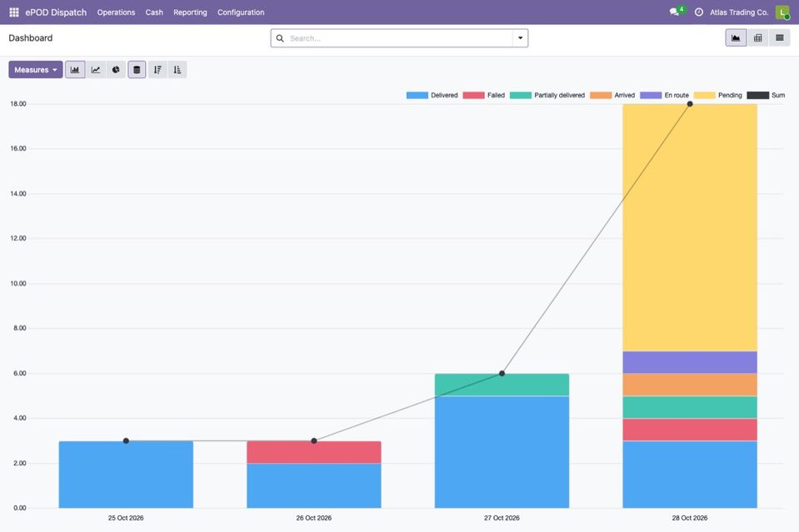Toggle Partially delivered legend entry

coord(547,95)
